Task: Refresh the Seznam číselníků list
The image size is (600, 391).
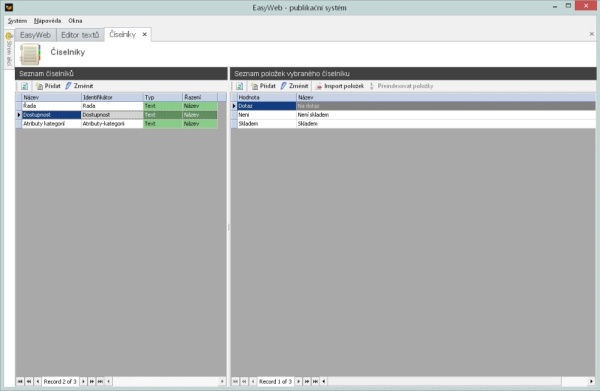Action: point(24,86)
